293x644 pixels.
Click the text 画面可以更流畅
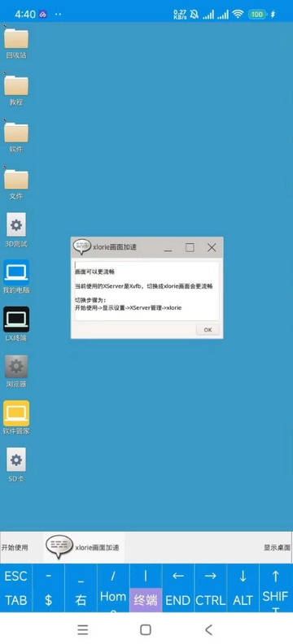click(x=94, y=272)
